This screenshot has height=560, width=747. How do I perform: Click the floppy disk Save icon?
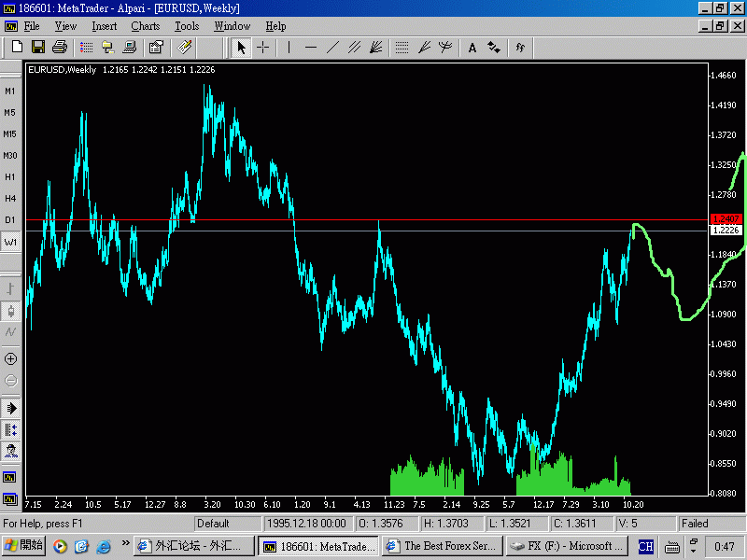38,47
